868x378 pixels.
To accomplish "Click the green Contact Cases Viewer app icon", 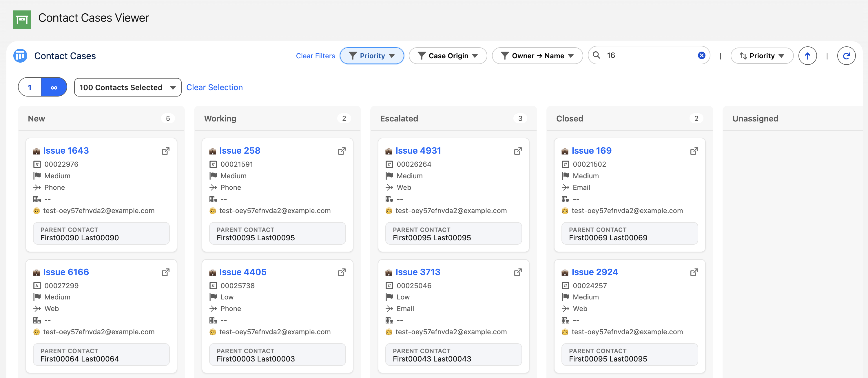I will click(x=22, y=19).
